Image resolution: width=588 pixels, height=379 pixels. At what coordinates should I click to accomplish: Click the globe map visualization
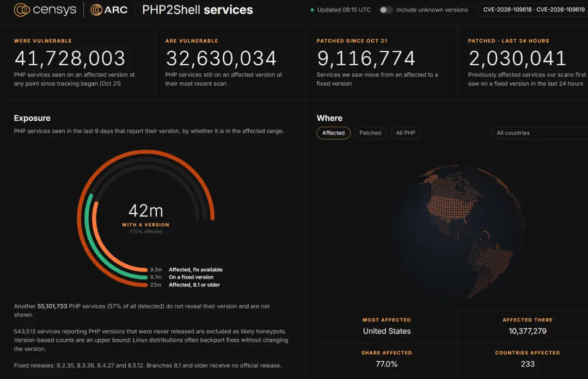click(x=457, y=232)
